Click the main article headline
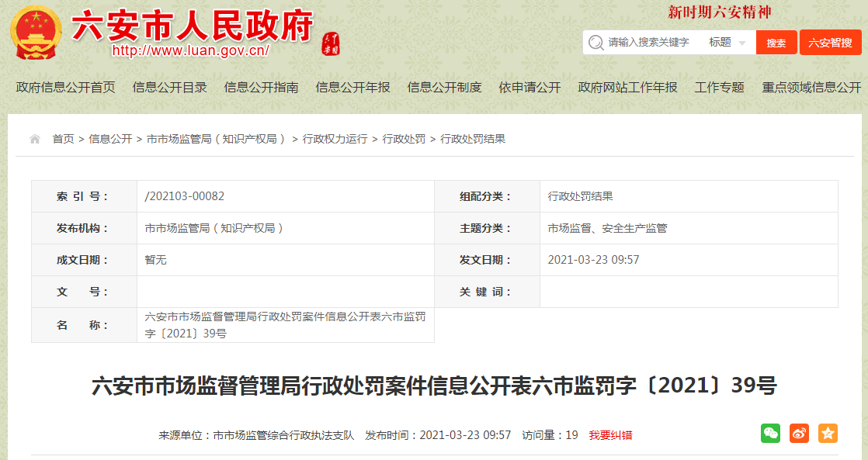 coord(434,386)
